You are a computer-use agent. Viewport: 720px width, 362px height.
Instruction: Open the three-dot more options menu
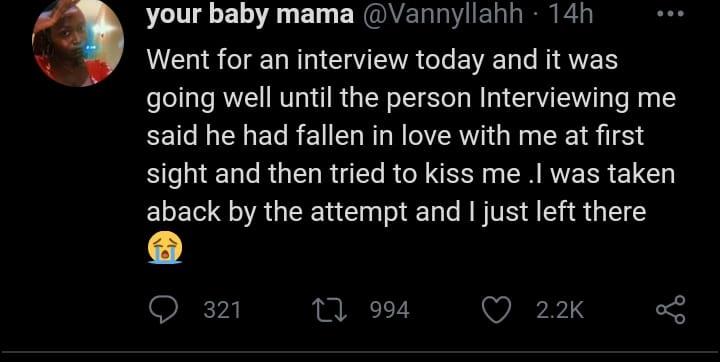coord(670,14)
